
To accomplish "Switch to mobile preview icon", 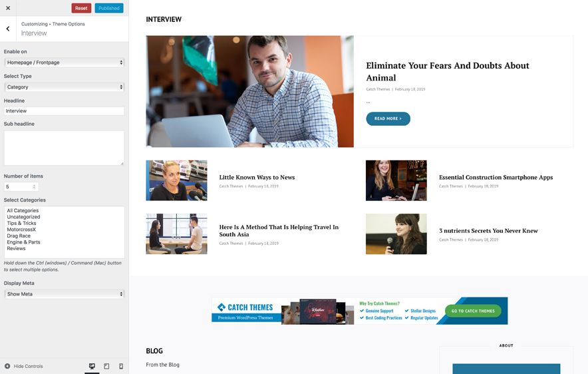I will [x=121, y=366].
